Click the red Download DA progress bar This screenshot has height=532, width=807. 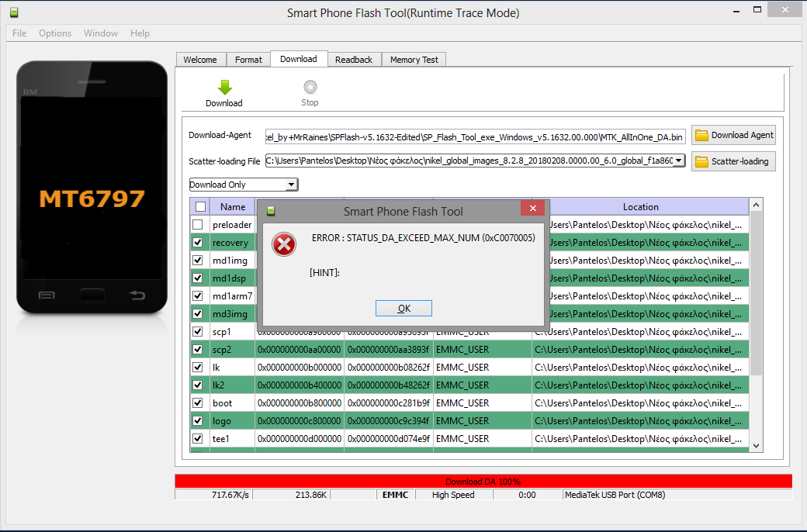[x=483, y=482]
